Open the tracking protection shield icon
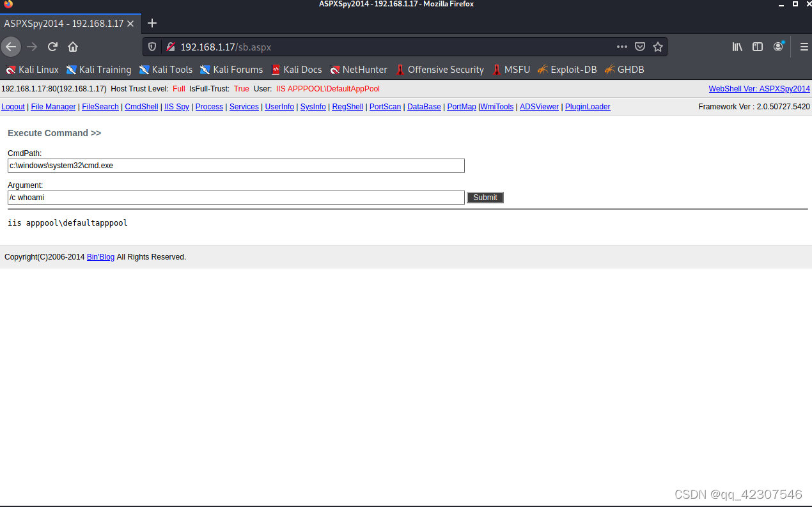812x507 pixels. pyautogui.click(x=152, y=47)
